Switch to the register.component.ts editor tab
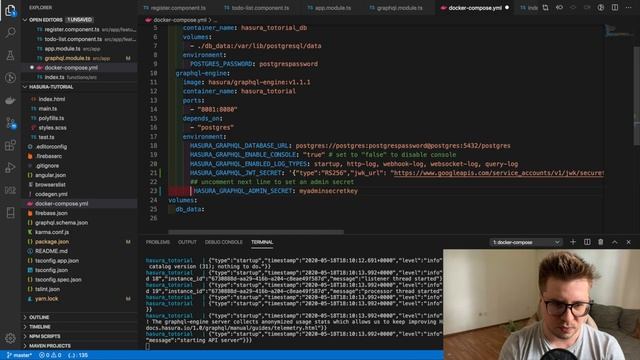 [178, 8]
